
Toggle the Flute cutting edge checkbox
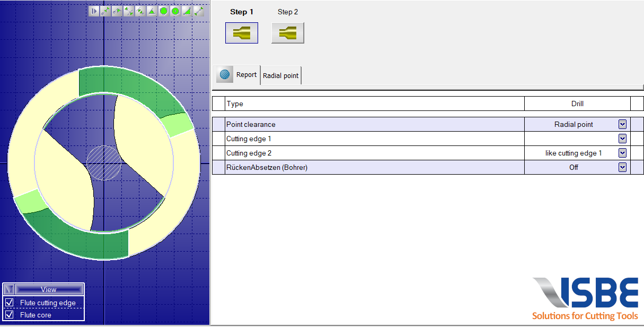pos(10,302)
